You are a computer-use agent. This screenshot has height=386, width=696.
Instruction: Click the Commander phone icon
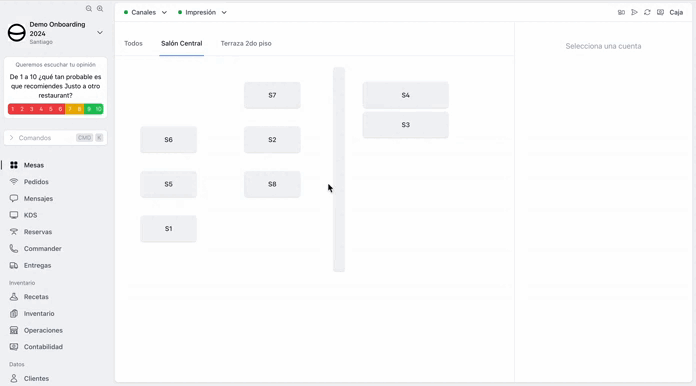coord(14,248)
